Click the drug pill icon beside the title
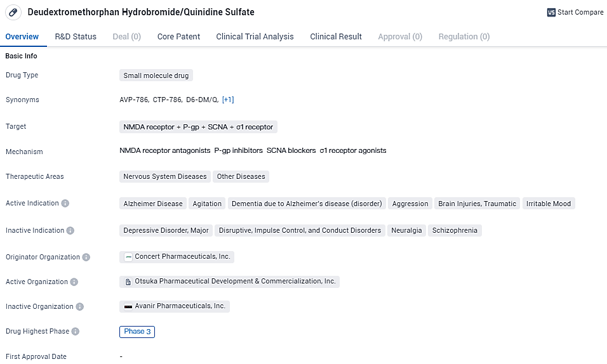607x364 pixels. pos(13,13)
